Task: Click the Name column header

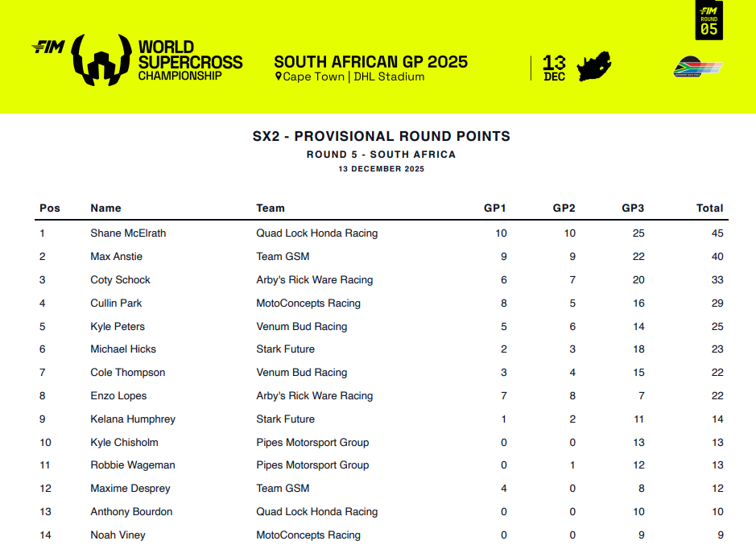Action: [x=105, y=208]
